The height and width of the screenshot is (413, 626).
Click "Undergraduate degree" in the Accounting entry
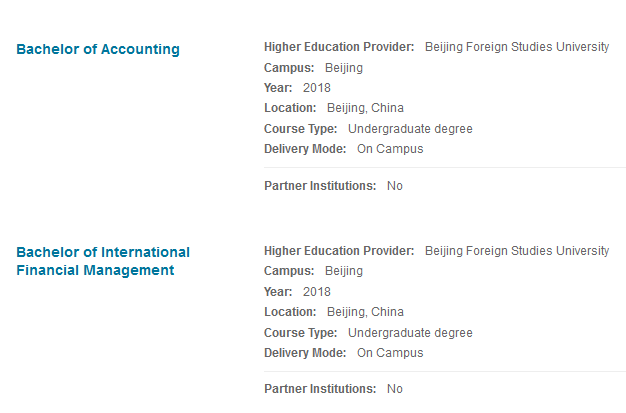click(x=410, y=129)
